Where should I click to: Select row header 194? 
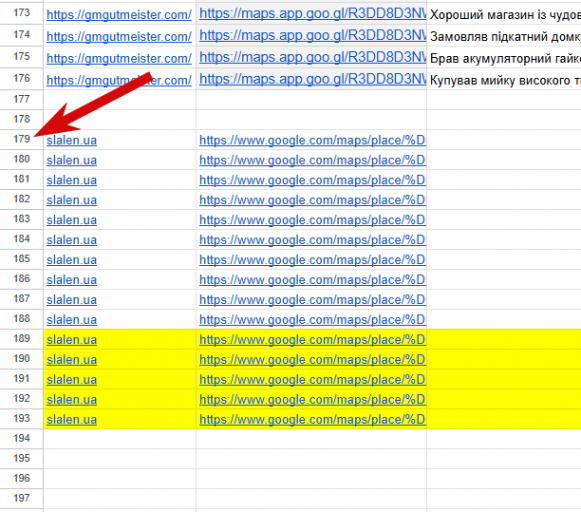click(x=21, y=438)
